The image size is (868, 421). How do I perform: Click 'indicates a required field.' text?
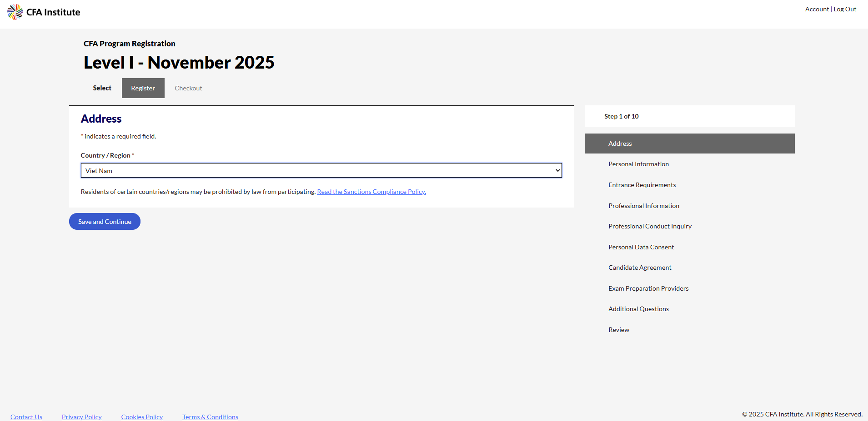pos(120,136)
